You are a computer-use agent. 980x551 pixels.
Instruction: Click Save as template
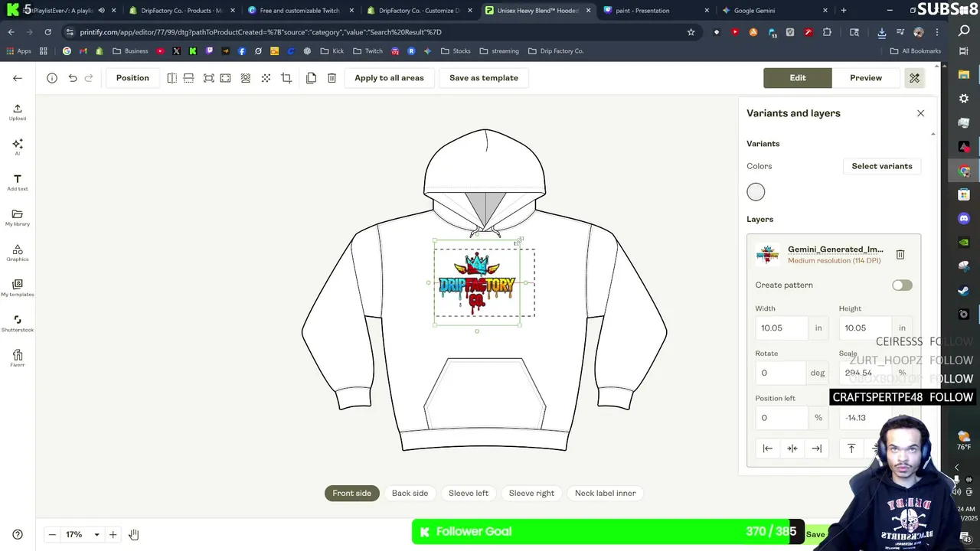[x=484, y=78]
